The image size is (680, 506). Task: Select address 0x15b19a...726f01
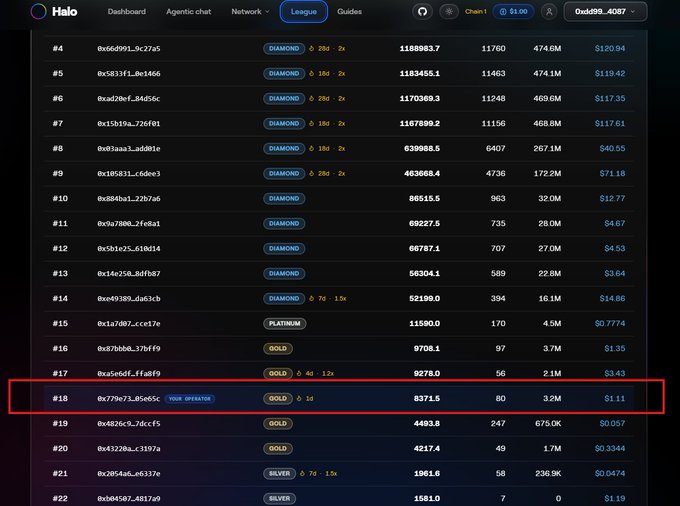(x=129, y=124)
